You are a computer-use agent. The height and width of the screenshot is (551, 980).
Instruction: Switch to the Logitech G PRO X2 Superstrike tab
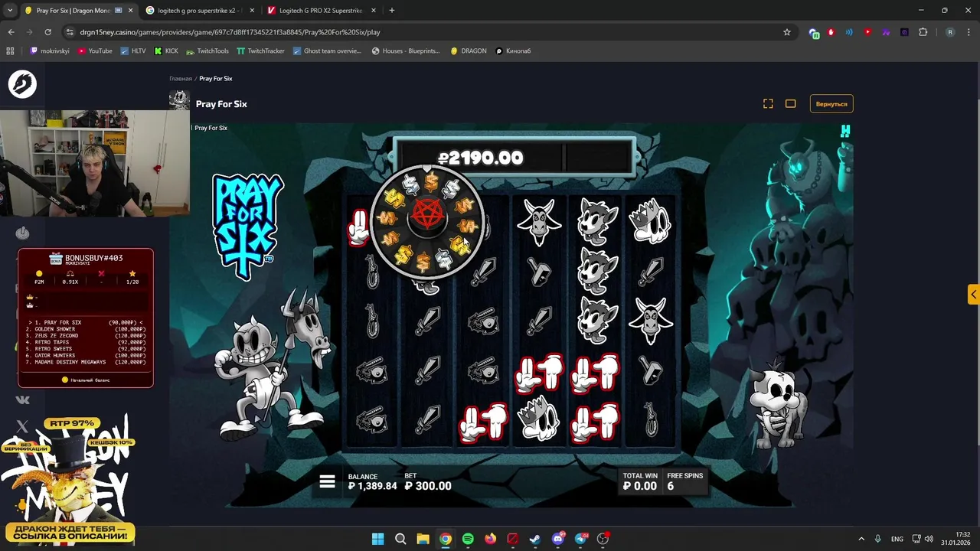point(321,11)
